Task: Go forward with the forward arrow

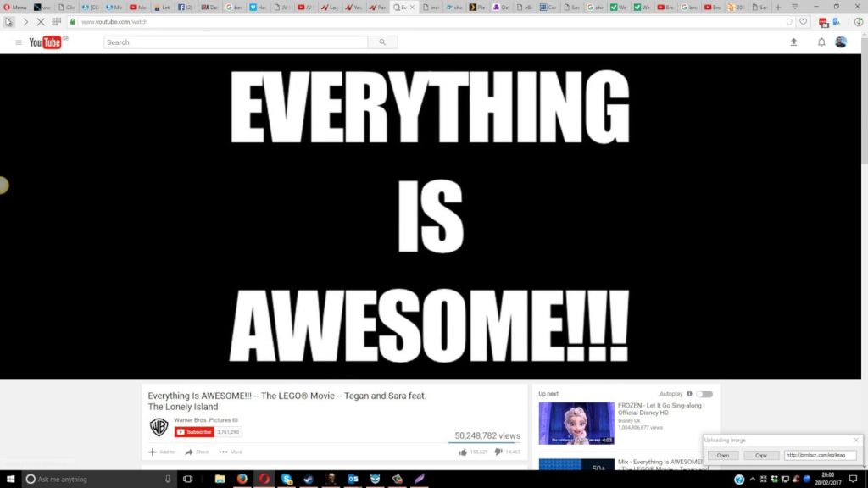Action: pos(25,21)
